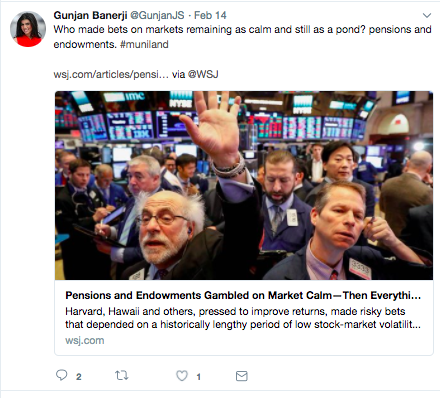The width and height of the screenshot is (440, 398).
Task: Click the @WSJ mention
Action: 203,74
